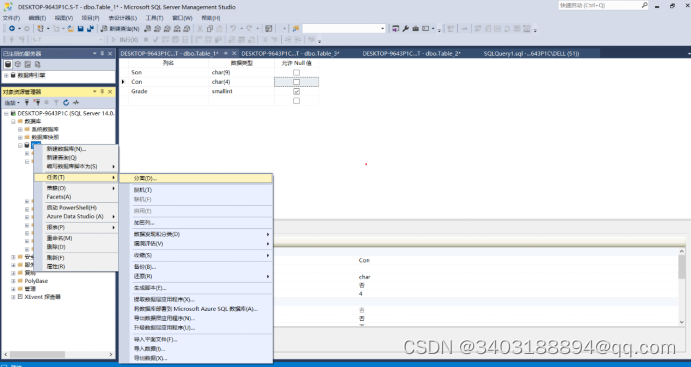Click the Cut scissors toolbar icon
This screenshot has height=367, width=691.
pos(200,29)
